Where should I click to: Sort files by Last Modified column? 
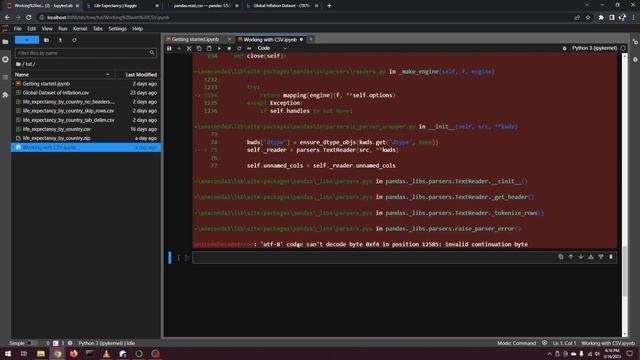point(139,75)
